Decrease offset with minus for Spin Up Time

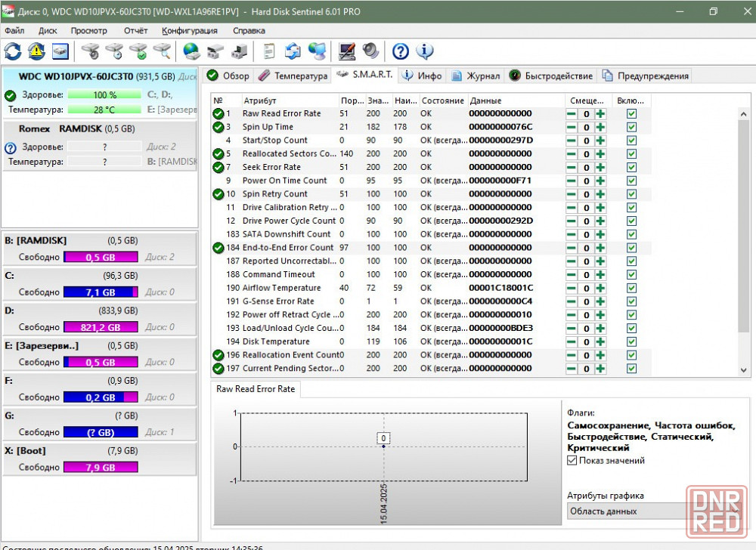coord(572,128)
